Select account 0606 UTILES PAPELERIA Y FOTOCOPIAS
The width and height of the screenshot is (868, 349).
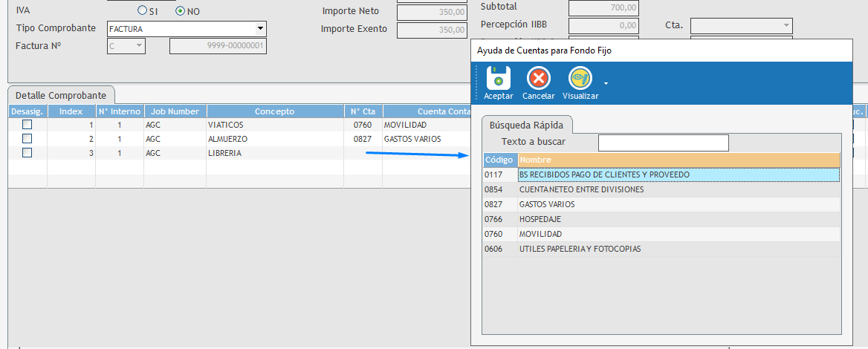pos(580,249)
